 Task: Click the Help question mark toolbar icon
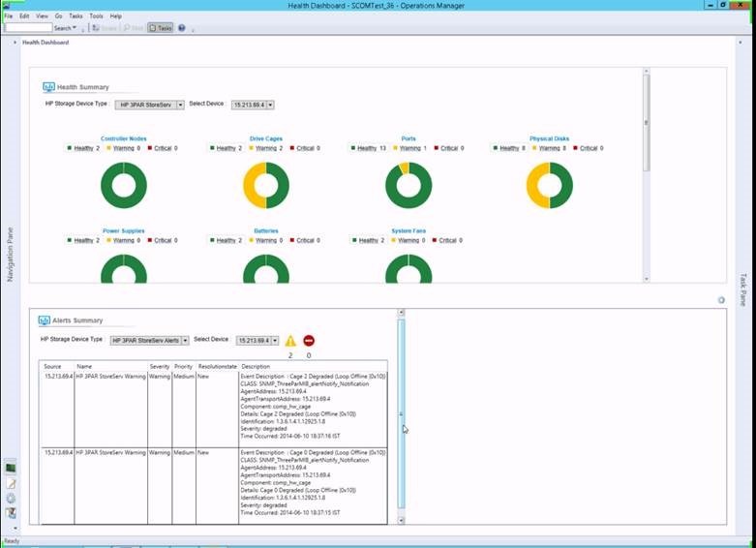coord(182,28)
